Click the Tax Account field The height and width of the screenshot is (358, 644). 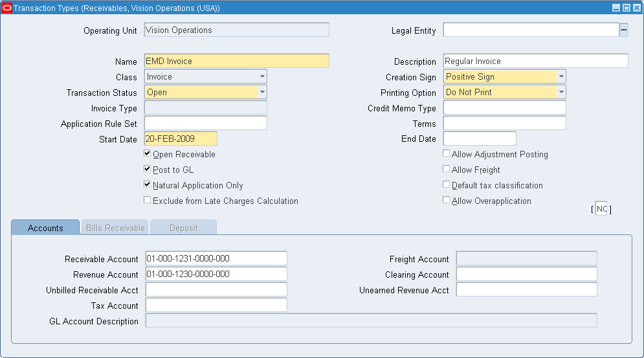click(x=216, y=306)
